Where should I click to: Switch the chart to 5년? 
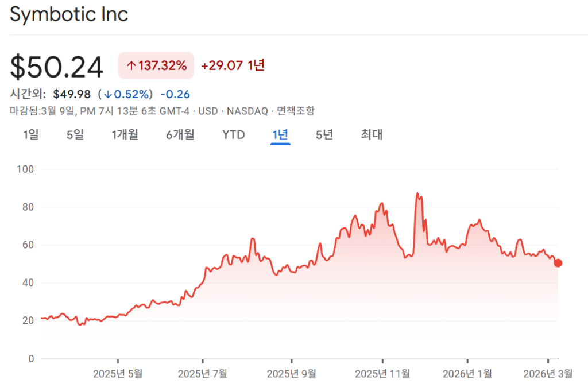pos(324,135)
